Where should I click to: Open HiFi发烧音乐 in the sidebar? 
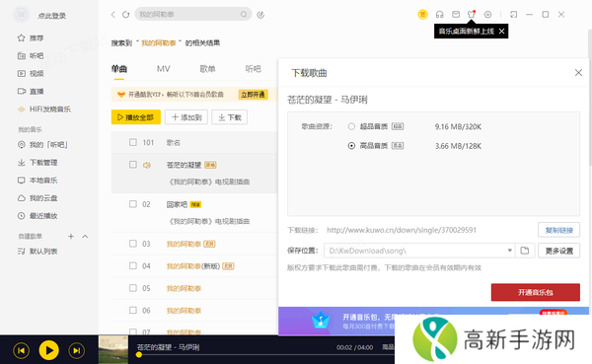click(44, 109)
